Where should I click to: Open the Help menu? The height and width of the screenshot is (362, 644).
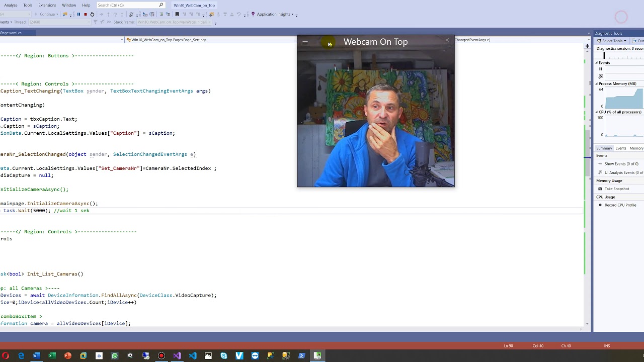[86, 5]
